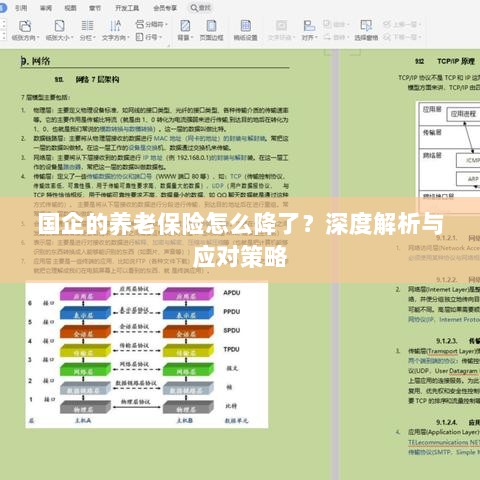
Task: Click the '9.1.2.3' section number on right page
Action: coord(446,341)
